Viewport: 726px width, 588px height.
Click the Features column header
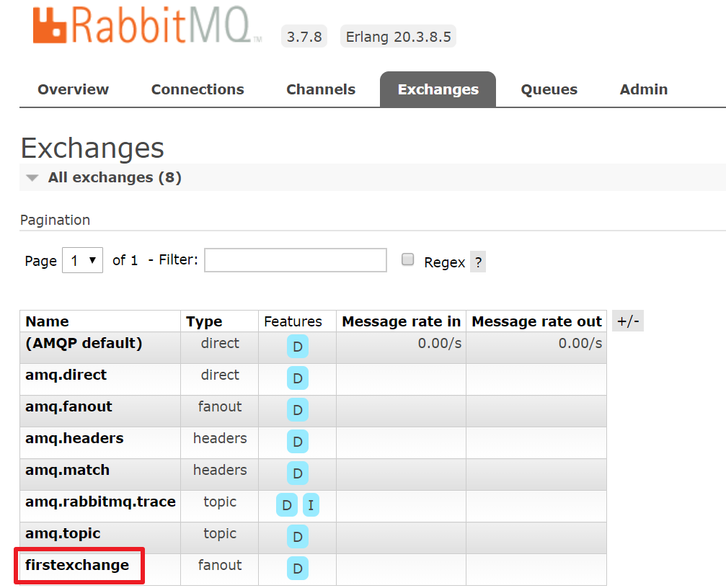pos(293,321)
